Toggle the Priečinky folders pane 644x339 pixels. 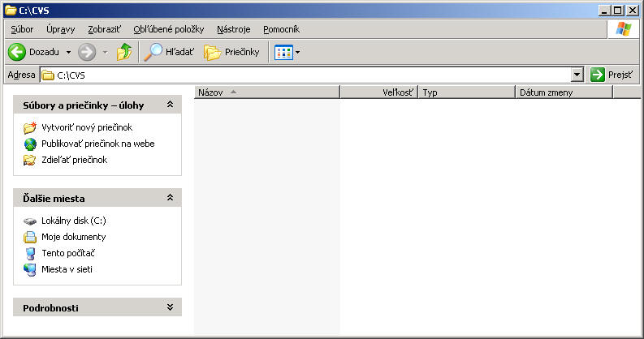click(231, 52)
